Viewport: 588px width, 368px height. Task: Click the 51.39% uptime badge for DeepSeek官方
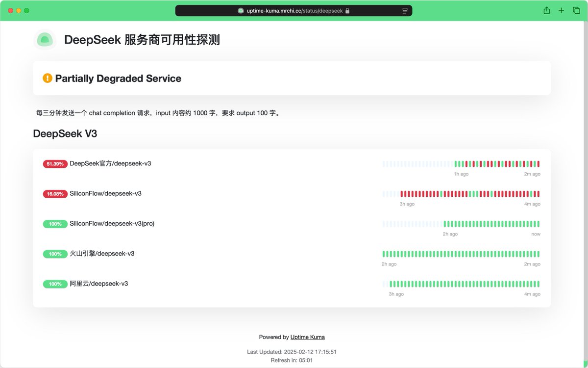coord(54,164)
